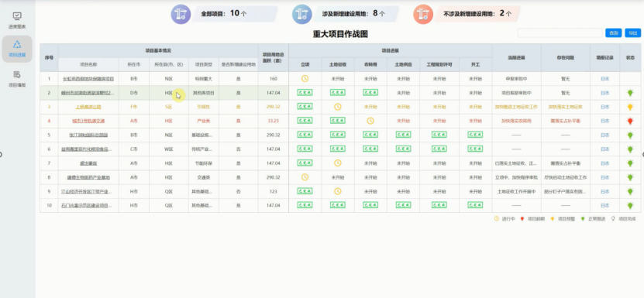Click row 6 district cell W区
The width and height of the screenshot is (644, 298).
pyautogui.click(x=168, y=149)
